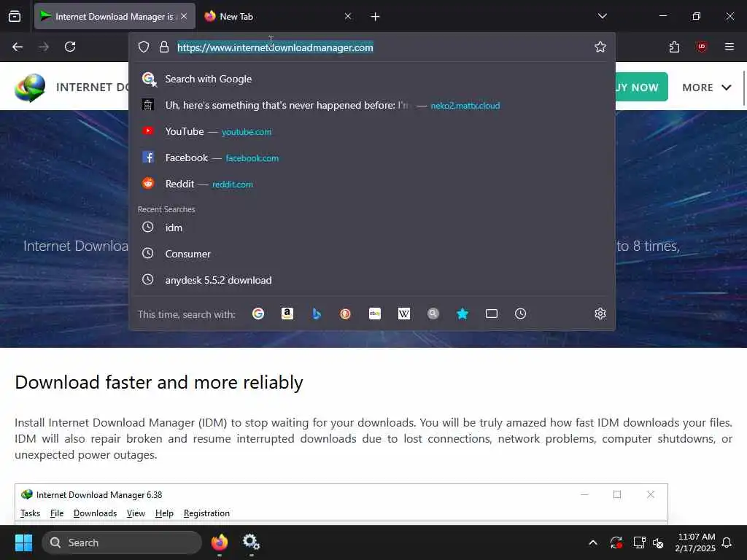Click the BUY NOW green button

pos(641,87)
